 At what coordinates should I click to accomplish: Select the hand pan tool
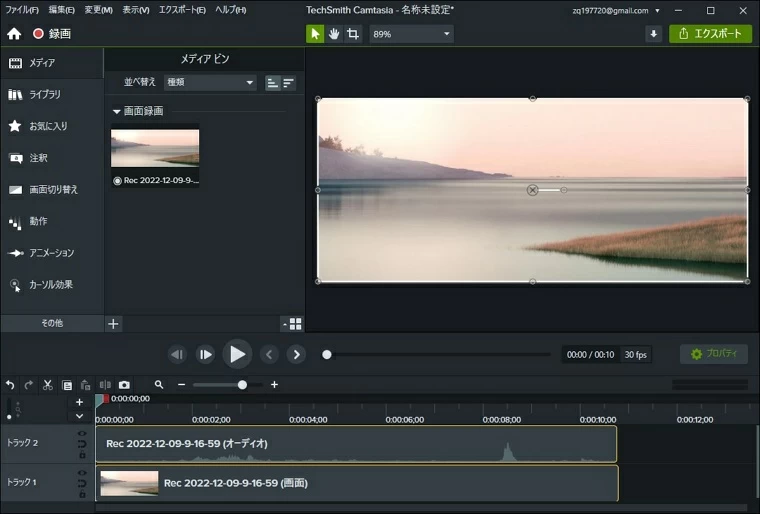pyautogui.click(x=334, y=34)
